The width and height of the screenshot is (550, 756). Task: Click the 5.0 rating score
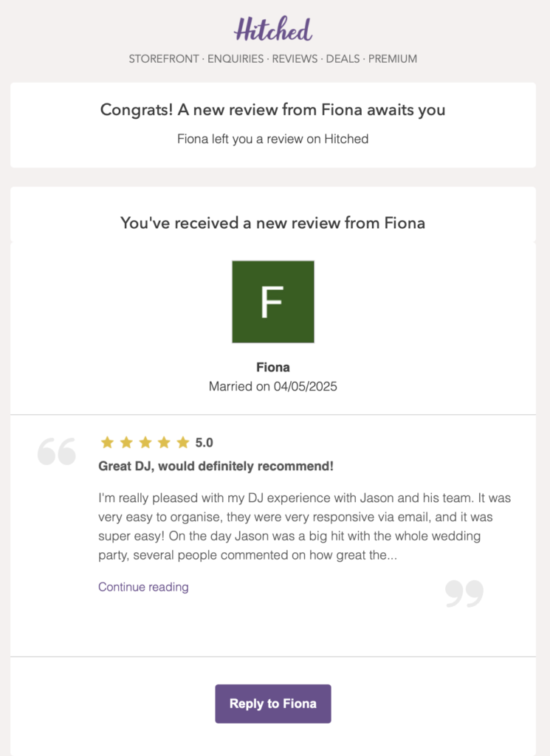pos(204,443)
